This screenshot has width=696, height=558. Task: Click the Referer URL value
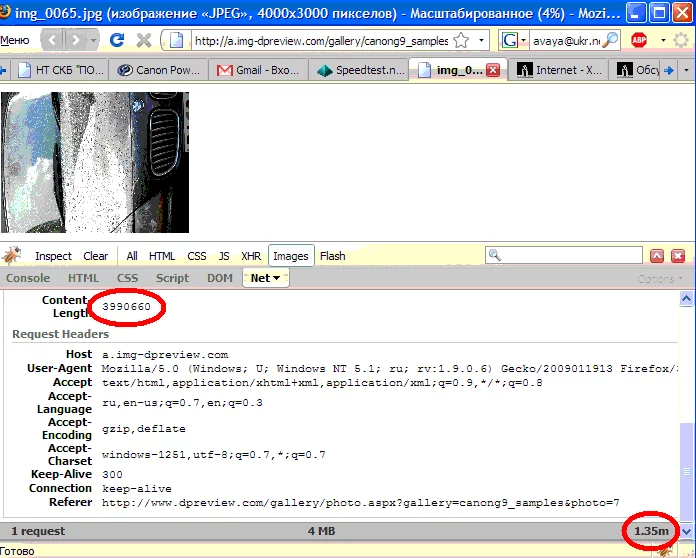[x=360, y=503]
